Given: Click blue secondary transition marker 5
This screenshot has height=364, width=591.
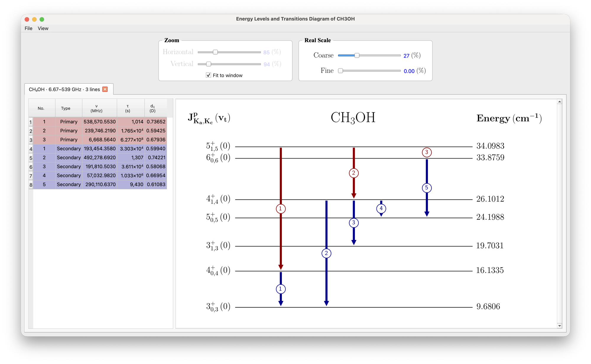Looking at the screenshot, I should 427,188.
